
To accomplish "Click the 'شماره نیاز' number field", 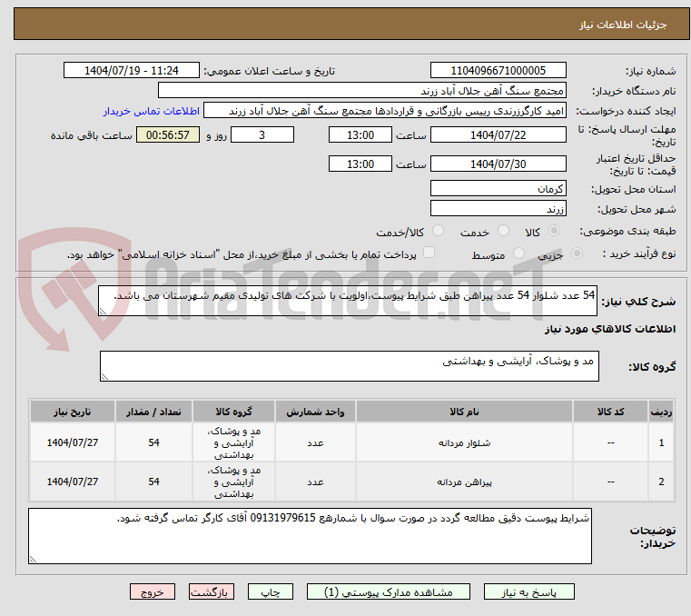I will coord(498,71).
